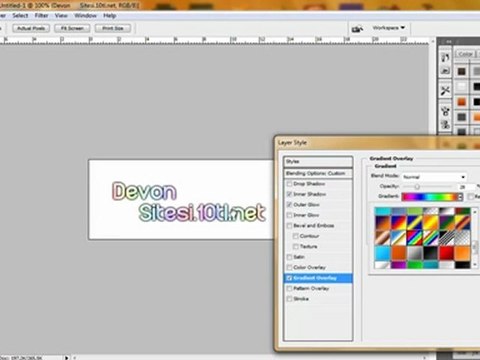
Task: Enable the Color Overlay checkbox
Action: click(x=289, y=267)
